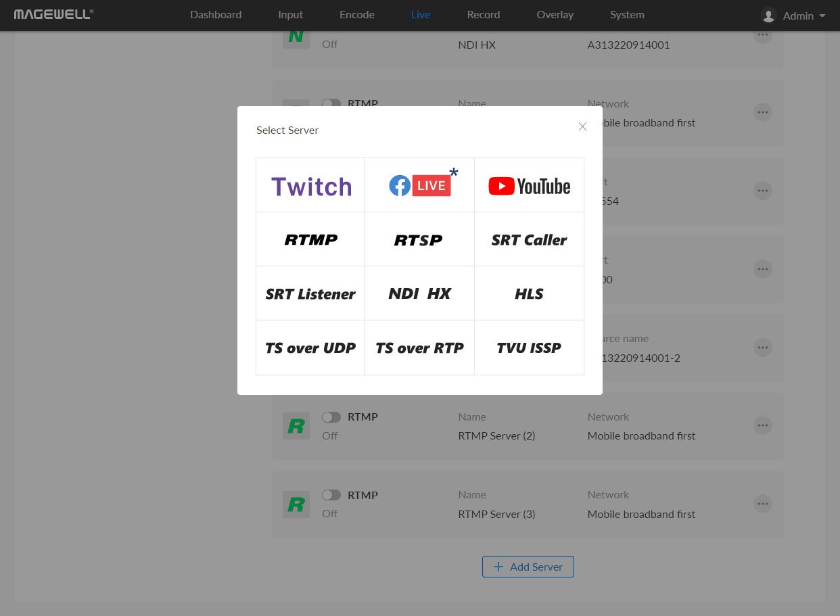840x616 pixels.
Task: Click the green R icon of RTMP Server (2)
Action: click(x=296, y=426)
